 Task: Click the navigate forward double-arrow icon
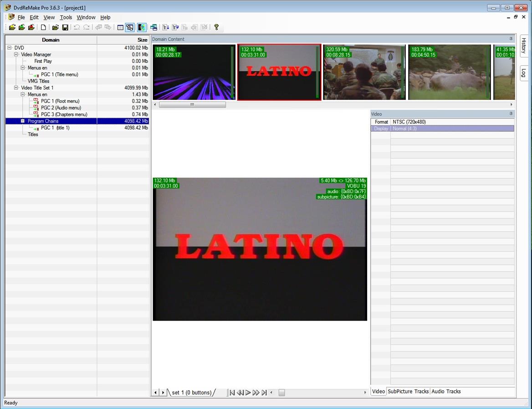(x=108, y=27)
